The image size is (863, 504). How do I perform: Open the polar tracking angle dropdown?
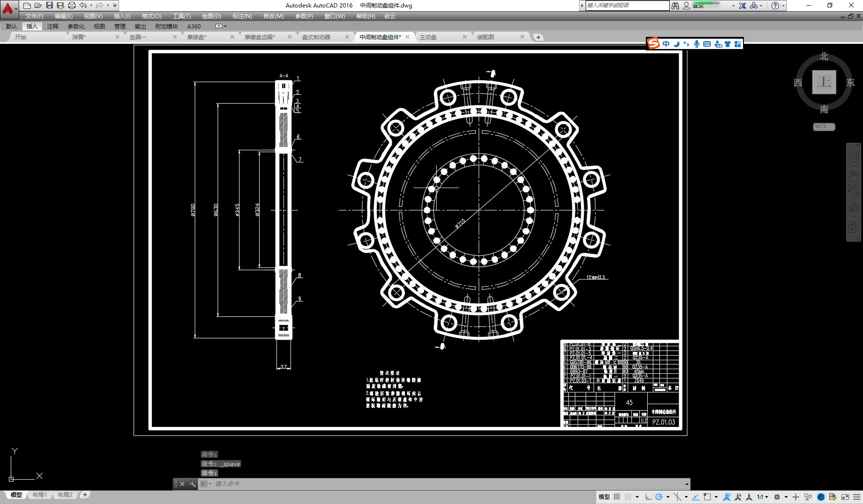[668, 497]
